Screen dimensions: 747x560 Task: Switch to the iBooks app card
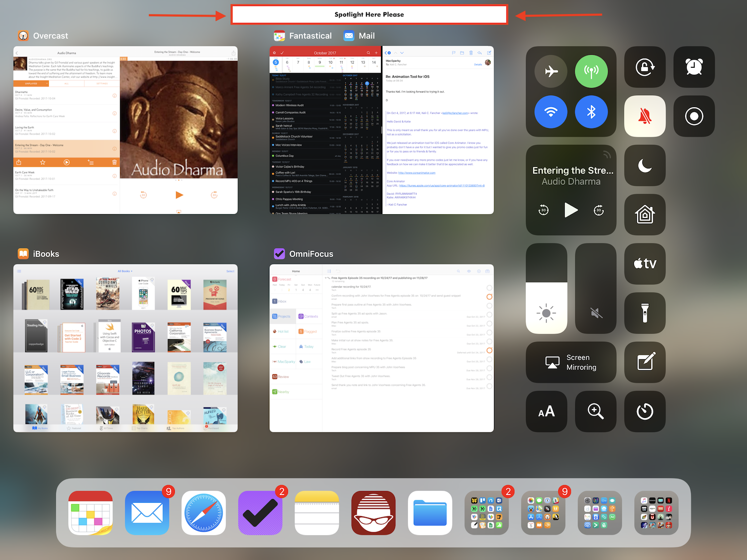[125, 348]
